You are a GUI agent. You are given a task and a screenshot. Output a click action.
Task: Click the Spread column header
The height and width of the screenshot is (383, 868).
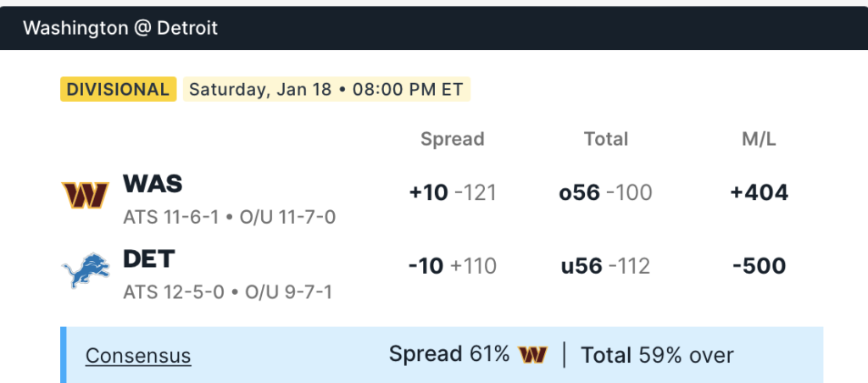tap(452, 139)
